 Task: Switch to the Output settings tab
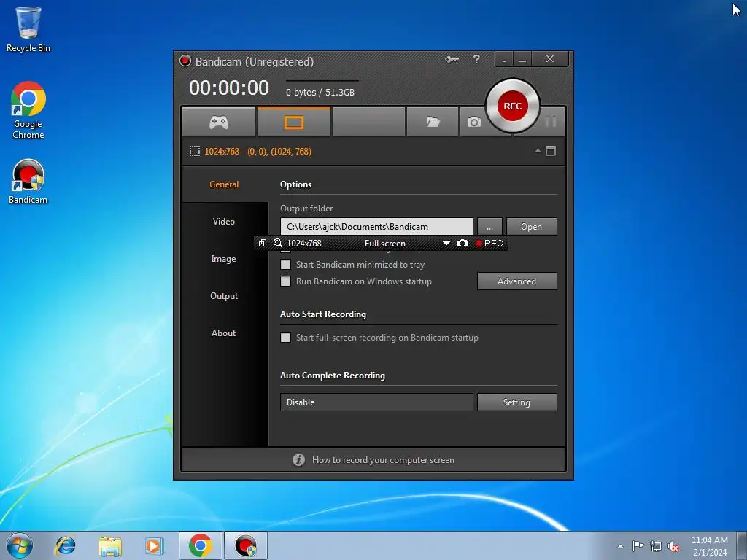click(224, 296)
